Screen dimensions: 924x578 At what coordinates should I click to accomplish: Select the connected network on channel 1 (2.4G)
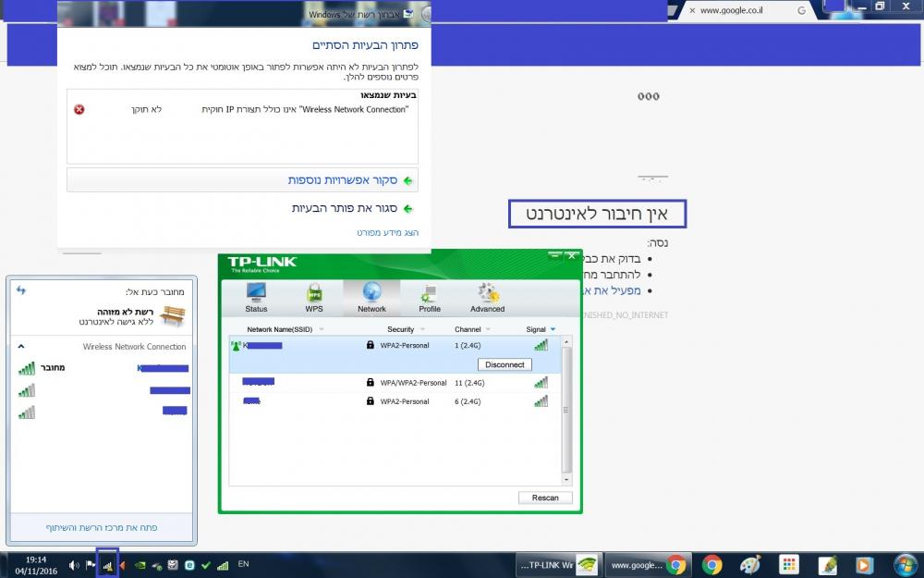395,354
